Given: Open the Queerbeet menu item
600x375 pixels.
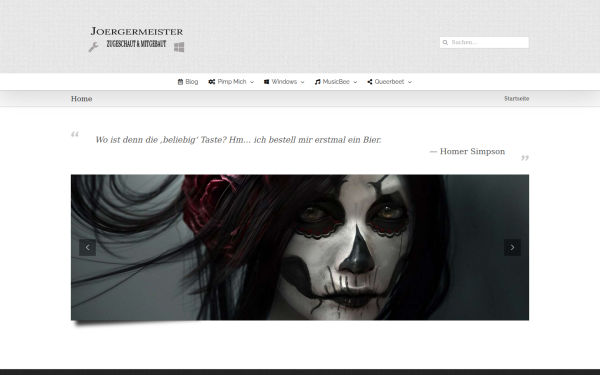Looking at the screenshot, I should [389, 82].
